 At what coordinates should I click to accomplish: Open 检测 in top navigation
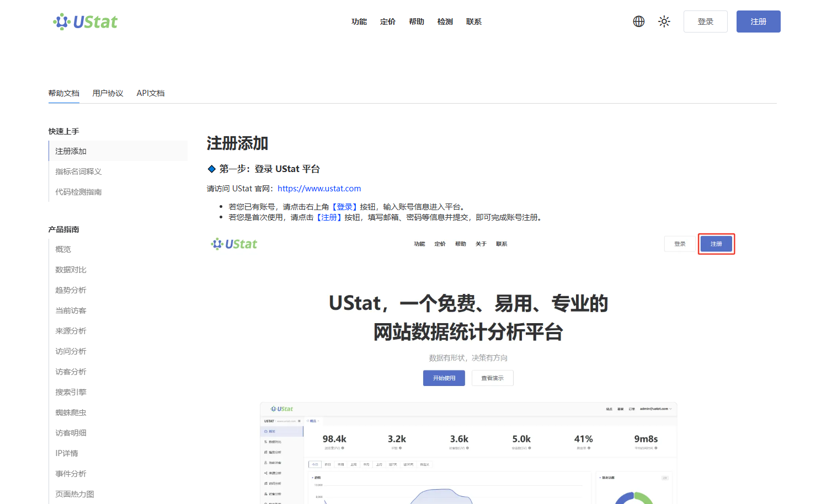pyautogui.click(x=445, y=22)
